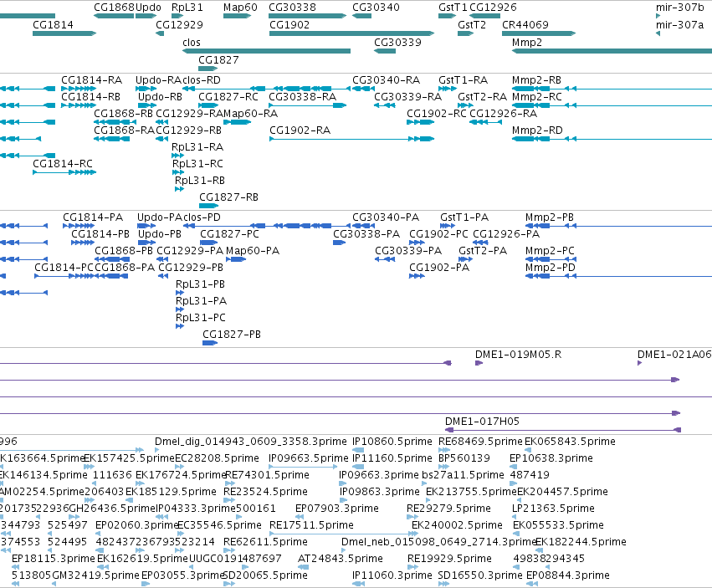The image size is (712, 588).
Task: Select the Map60-RA transcript
Action: 237,122
